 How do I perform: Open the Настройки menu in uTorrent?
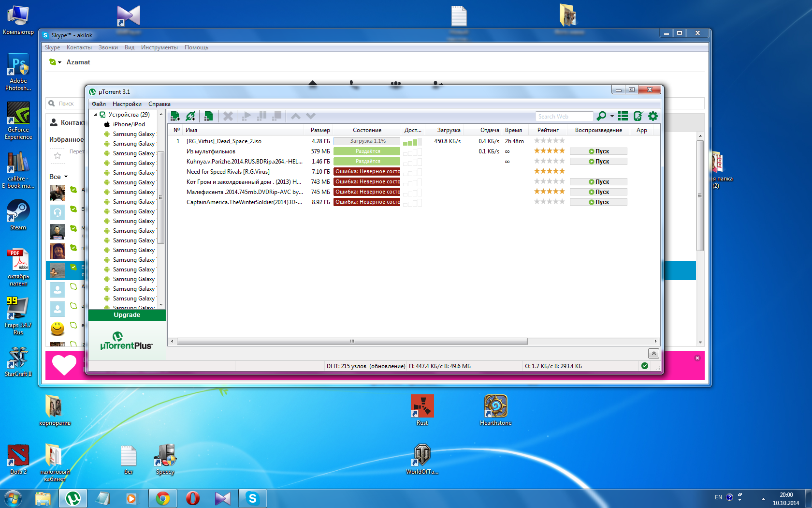127,104
